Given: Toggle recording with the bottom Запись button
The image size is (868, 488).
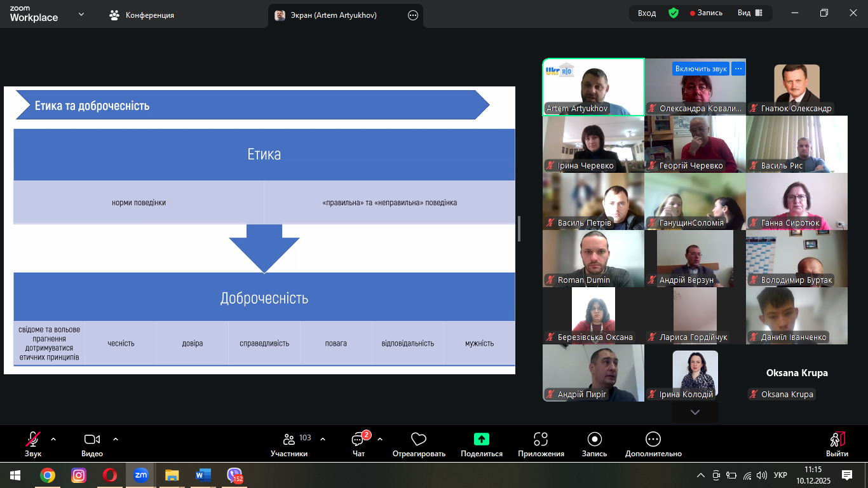Looking at the screenshot, I should coord(594,439).
